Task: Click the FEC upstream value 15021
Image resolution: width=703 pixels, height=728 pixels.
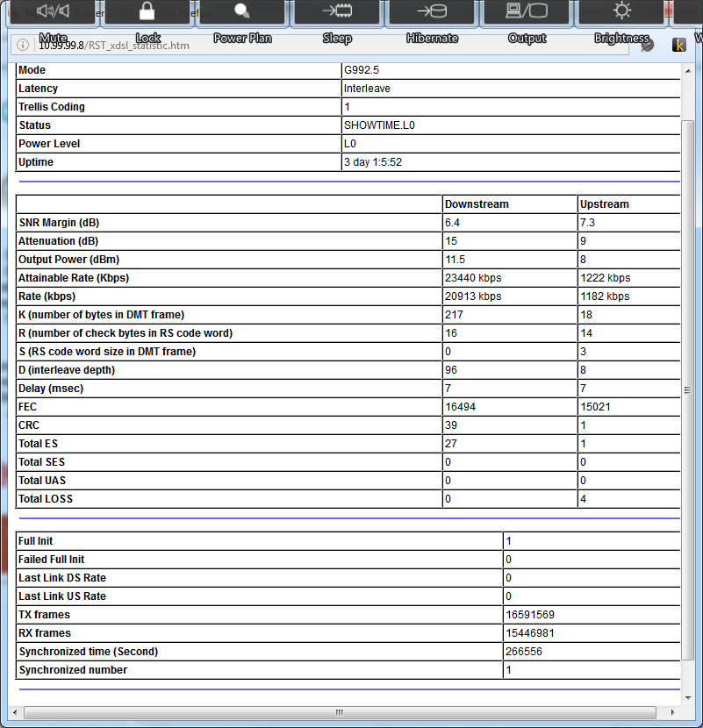Action: [595, 407]
